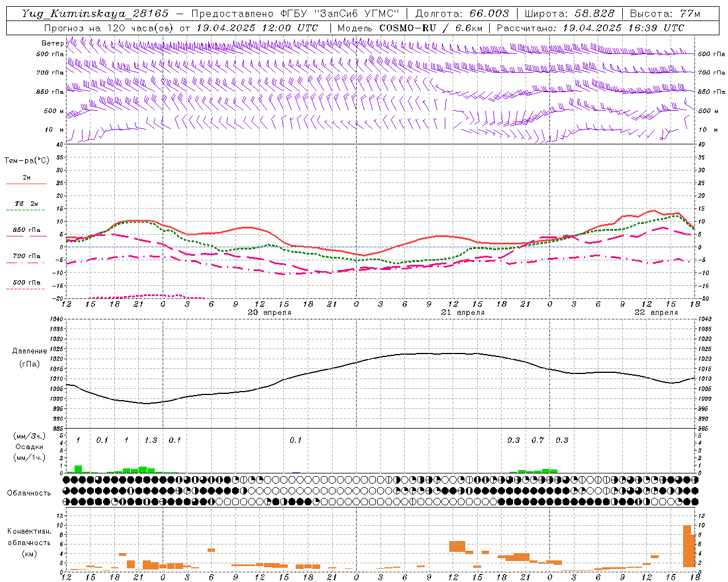
Task: Click the 22 апреля date label
Action: pos(656,313)
